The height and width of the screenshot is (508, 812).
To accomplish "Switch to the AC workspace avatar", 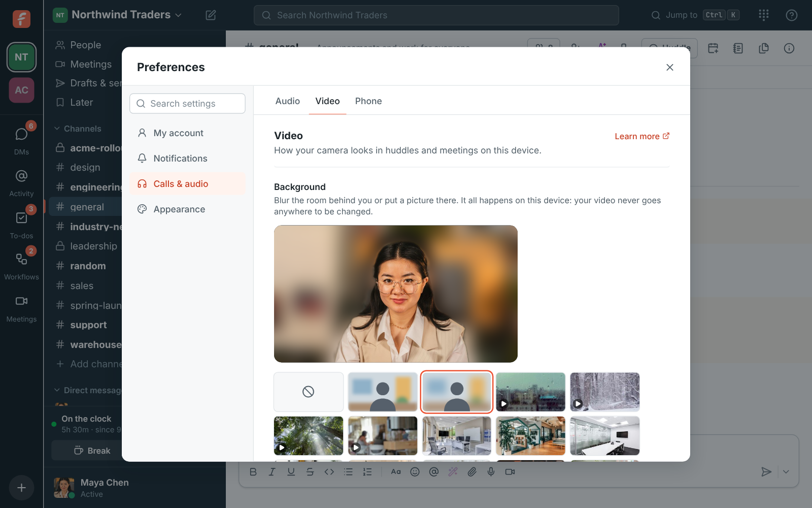I will point(21,90).
